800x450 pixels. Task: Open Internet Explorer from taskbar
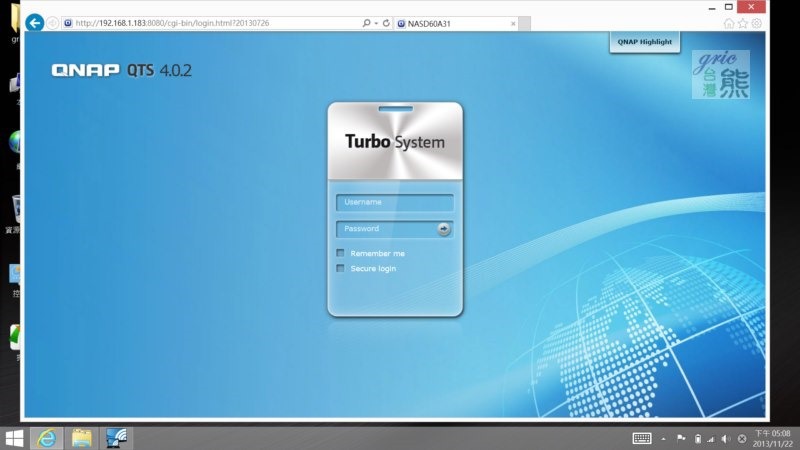point(47,438)
